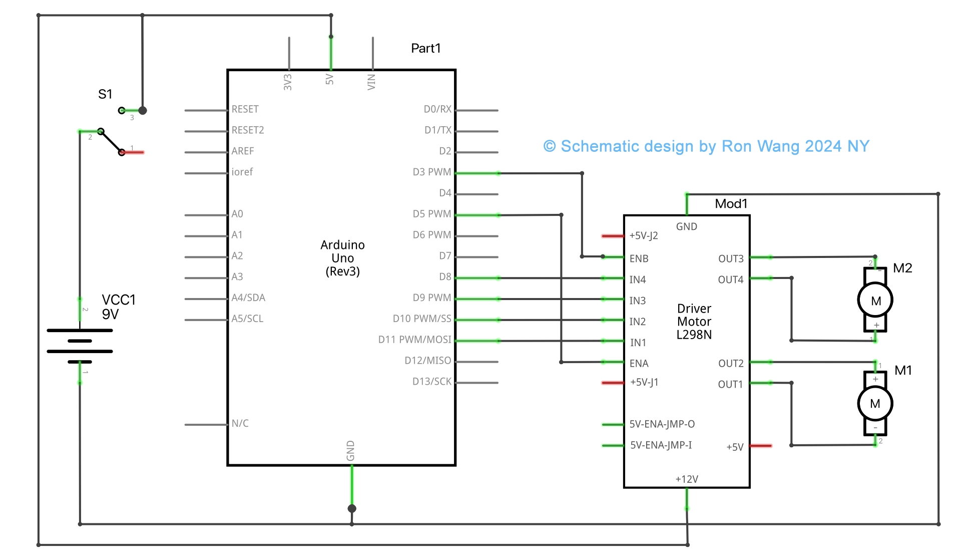980x555 pixels.
Task: Click the M1 motor symbol
Action: click(x=875, y=403)
